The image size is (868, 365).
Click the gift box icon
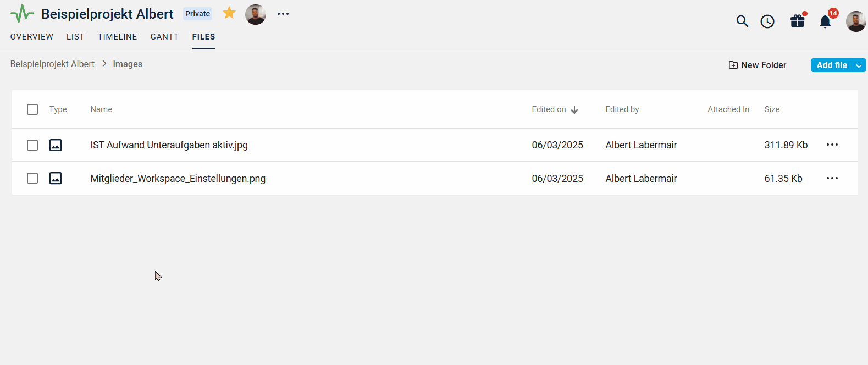tap(798, 21)
